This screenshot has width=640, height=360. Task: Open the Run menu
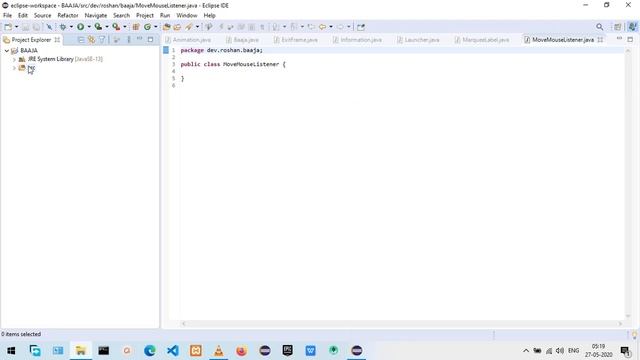[x=165, y=16]
